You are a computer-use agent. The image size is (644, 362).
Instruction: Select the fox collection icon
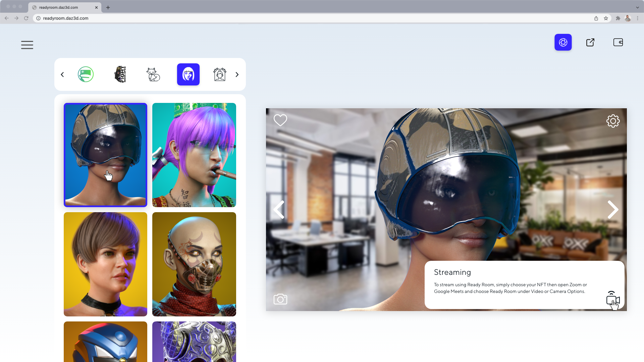coord(153,74)
